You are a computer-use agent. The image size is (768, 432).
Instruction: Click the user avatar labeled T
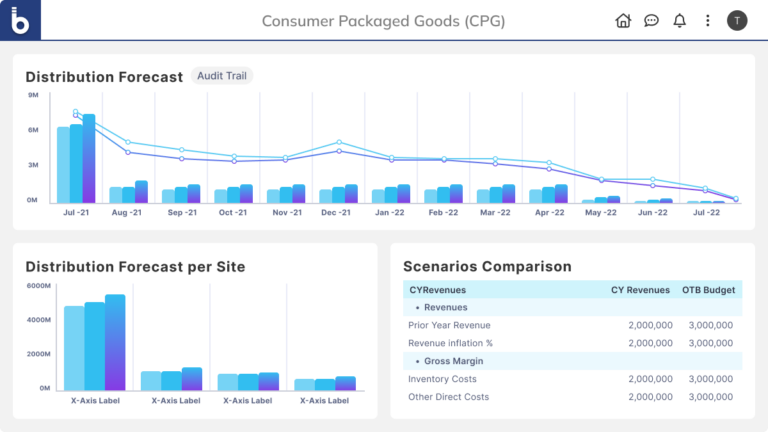[x=737, y=20]
